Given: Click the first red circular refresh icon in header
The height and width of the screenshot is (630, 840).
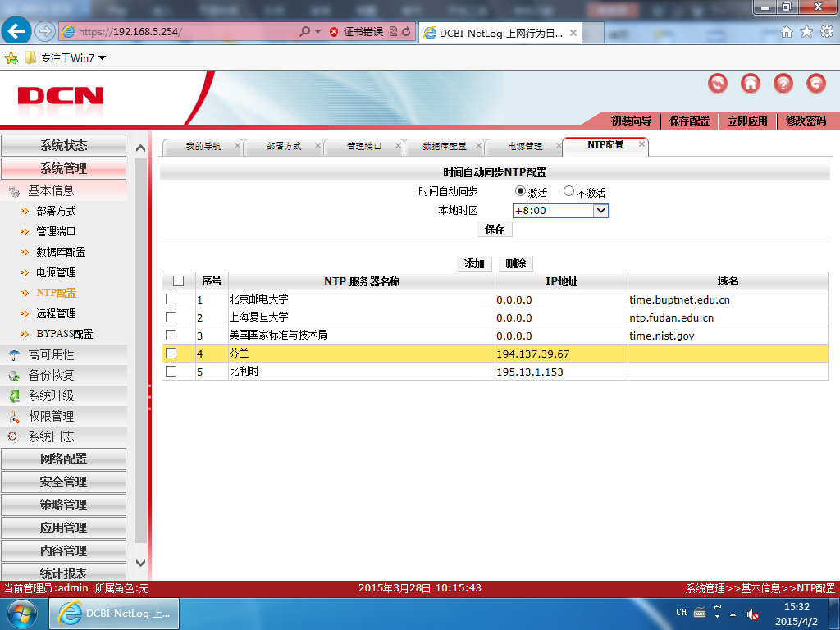Looking at the screenshot, I should coord(718,84).
